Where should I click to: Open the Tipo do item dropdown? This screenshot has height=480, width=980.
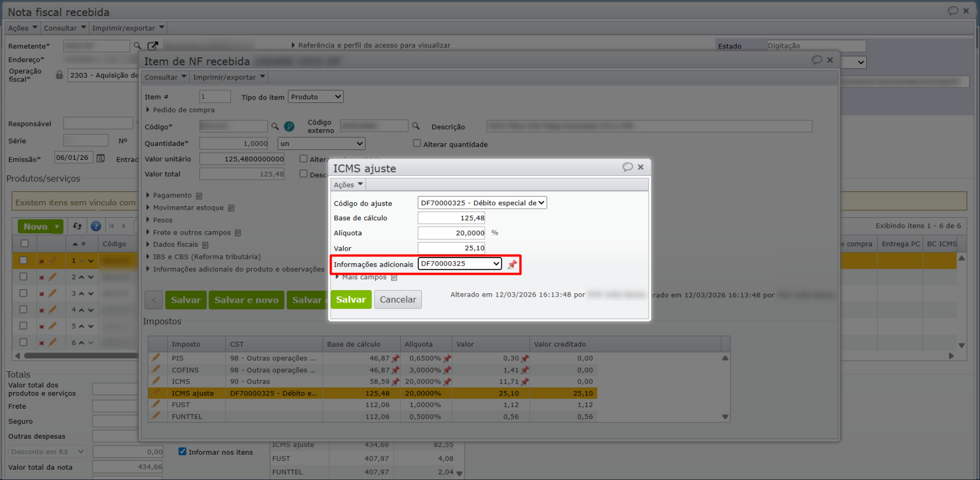pyautogui.click(x=316, y=97)
